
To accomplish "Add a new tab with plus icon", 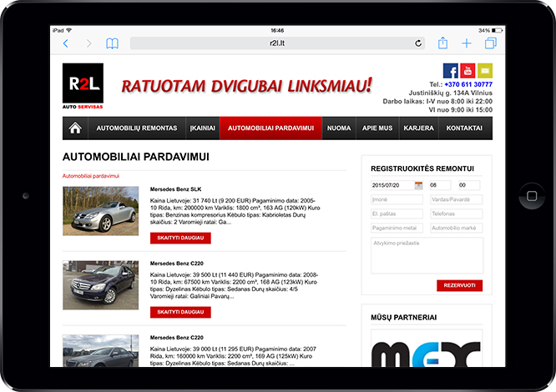I will pos(467,43).
